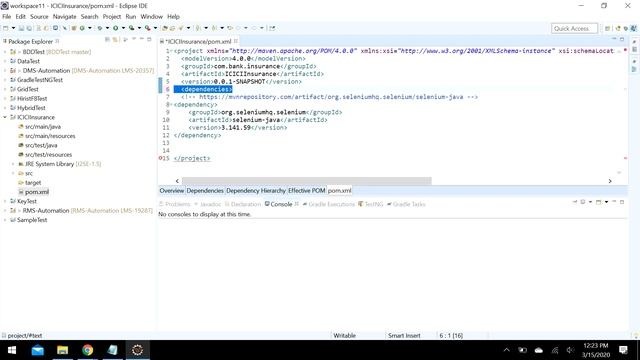
Task: Click Link with Editor icon in Package Explorer
Action: coord(115,40)
